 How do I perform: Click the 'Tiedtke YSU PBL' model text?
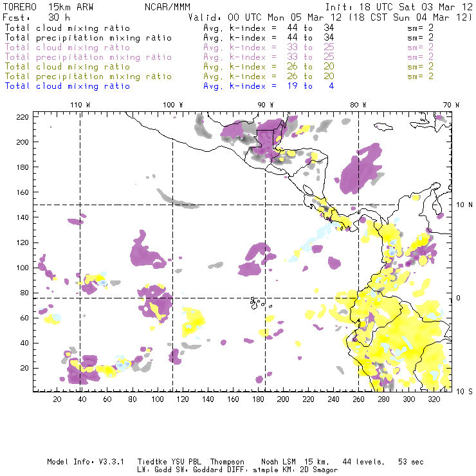(x=169, y=462)
